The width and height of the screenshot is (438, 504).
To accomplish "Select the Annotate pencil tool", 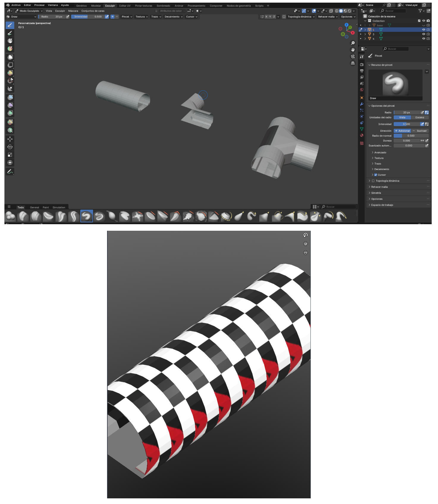I will tap(10, 172).
